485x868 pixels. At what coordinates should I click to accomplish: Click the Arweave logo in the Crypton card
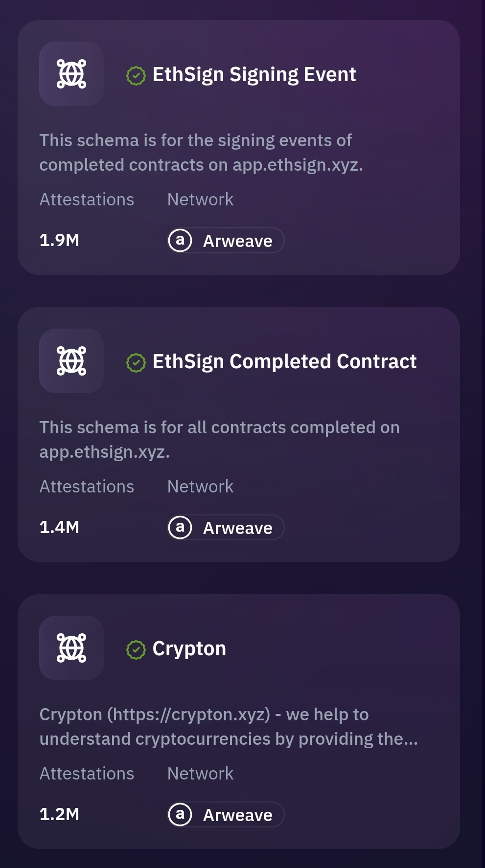pos(180,815)
